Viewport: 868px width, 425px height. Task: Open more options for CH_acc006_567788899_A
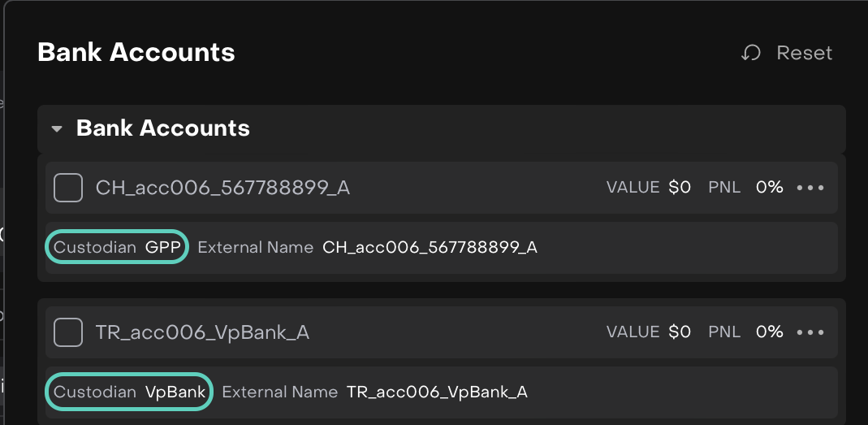pyautogui.click(x=810, y=188)
